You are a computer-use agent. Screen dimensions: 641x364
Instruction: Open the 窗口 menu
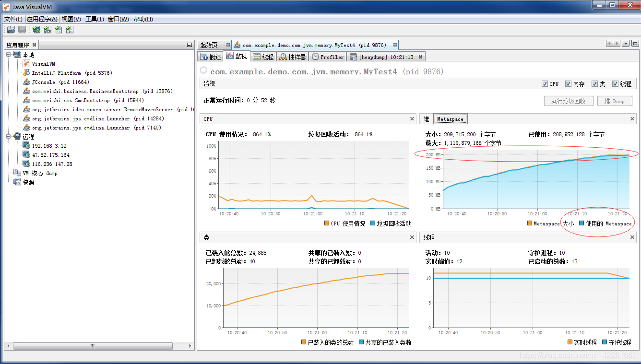click(118, 19)
